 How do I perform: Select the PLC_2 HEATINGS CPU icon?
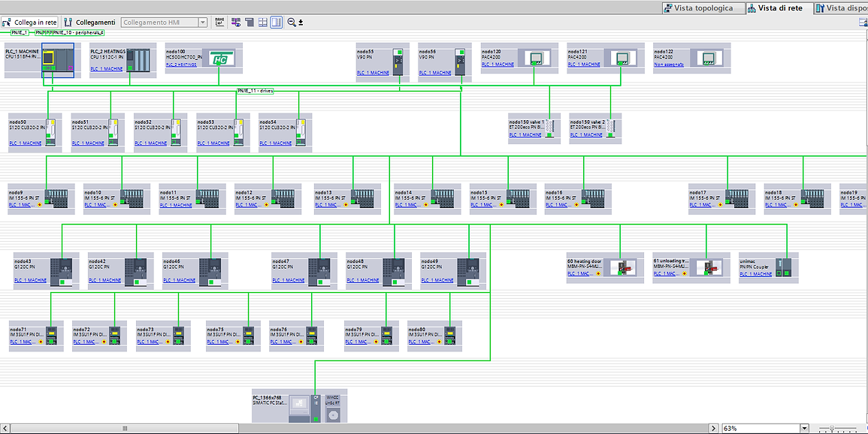(138, 60)
